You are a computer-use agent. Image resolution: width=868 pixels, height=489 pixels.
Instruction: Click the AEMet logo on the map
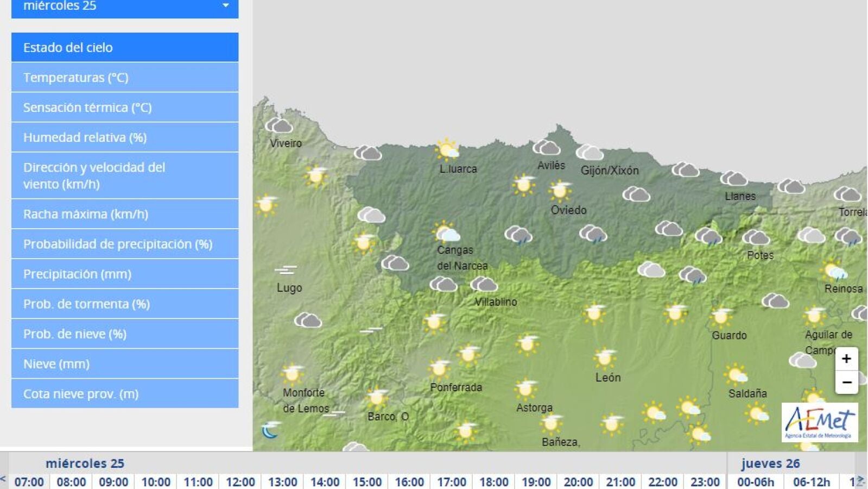tap(820, 422)
